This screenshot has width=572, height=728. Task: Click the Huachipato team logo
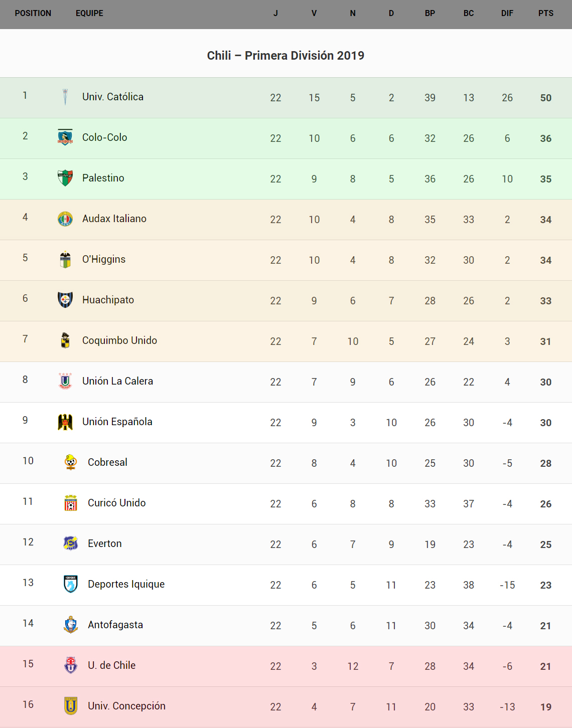tap(65, 300)
